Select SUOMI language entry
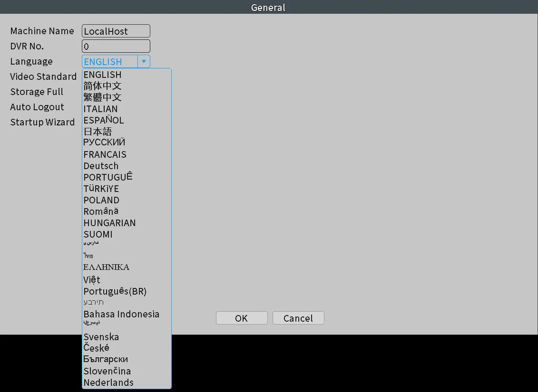Viewport: 538px width, 392px height. coord(127,234)
